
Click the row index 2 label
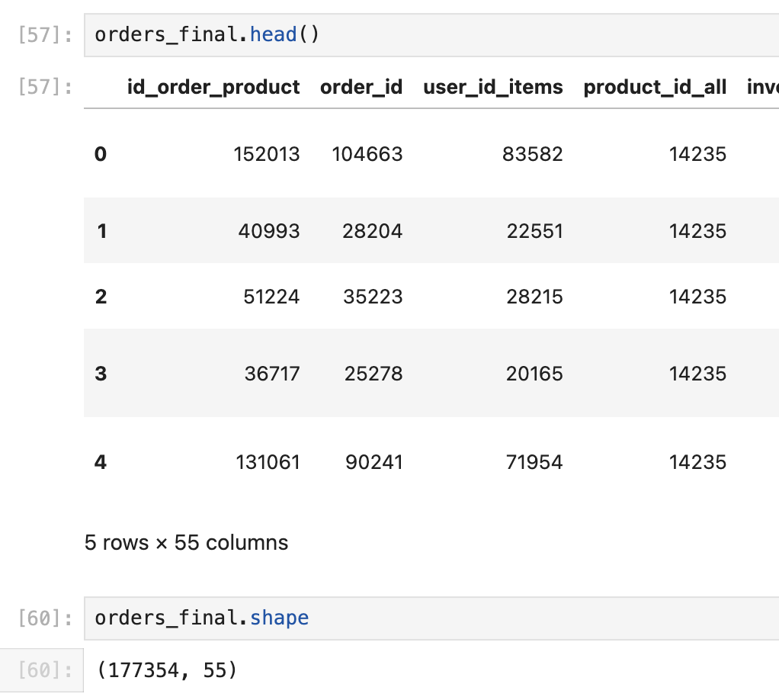[101, 297]
